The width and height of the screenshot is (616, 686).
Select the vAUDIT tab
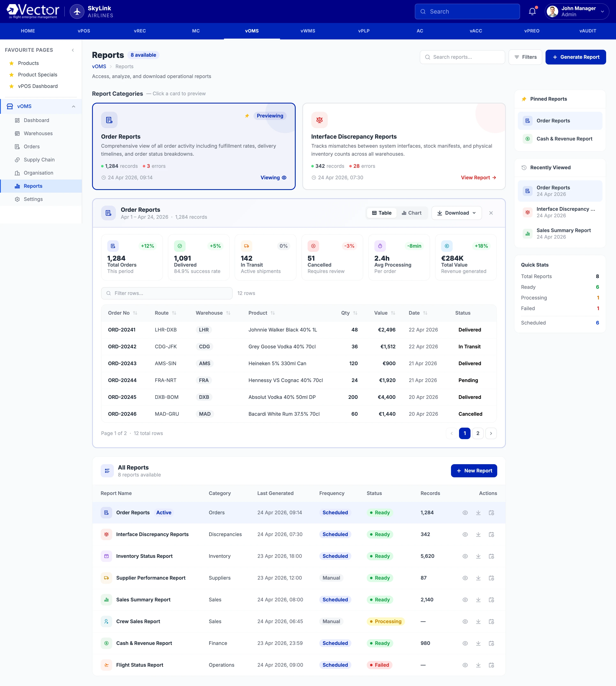click(588, 31)
